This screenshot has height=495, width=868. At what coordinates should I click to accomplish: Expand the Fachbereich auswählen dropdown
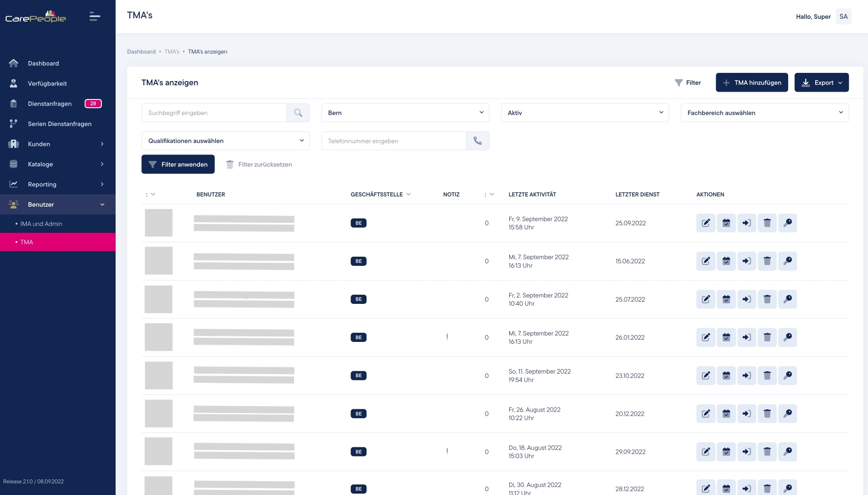click(x=764, y=113)
